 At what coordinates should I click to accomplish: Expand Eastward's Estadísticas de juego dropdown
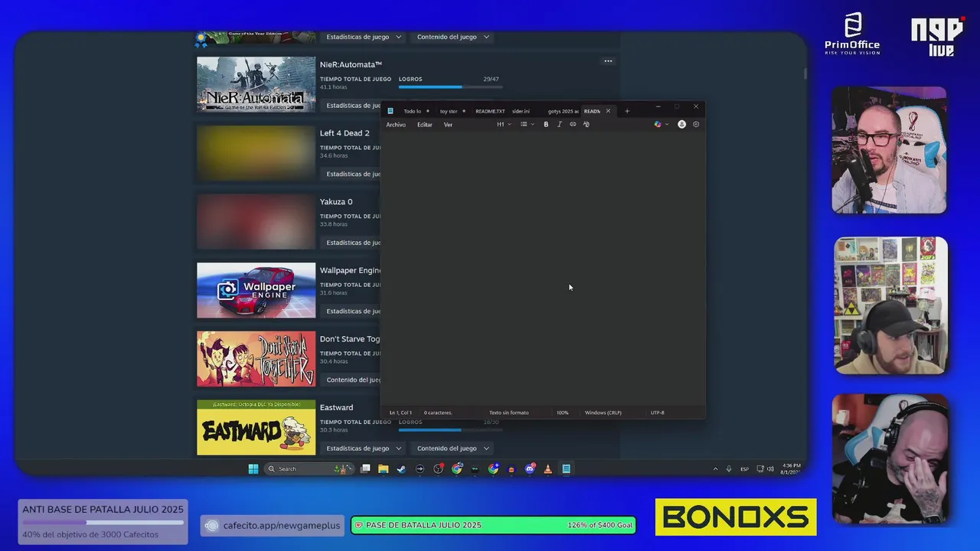(364, 448)
